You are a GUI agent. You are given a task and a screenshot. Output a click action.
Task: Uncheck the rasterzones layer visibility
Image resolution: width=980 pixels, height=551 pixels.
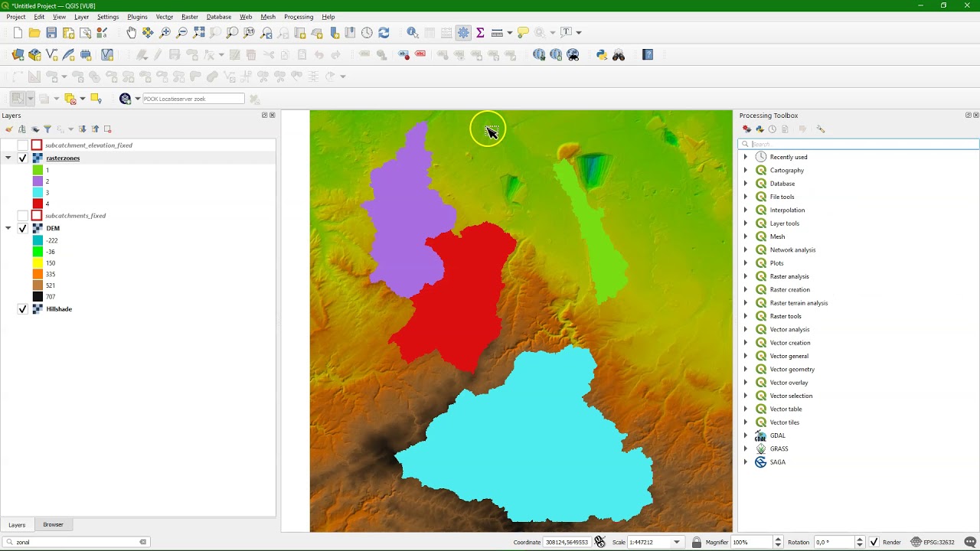coord(23,158)
